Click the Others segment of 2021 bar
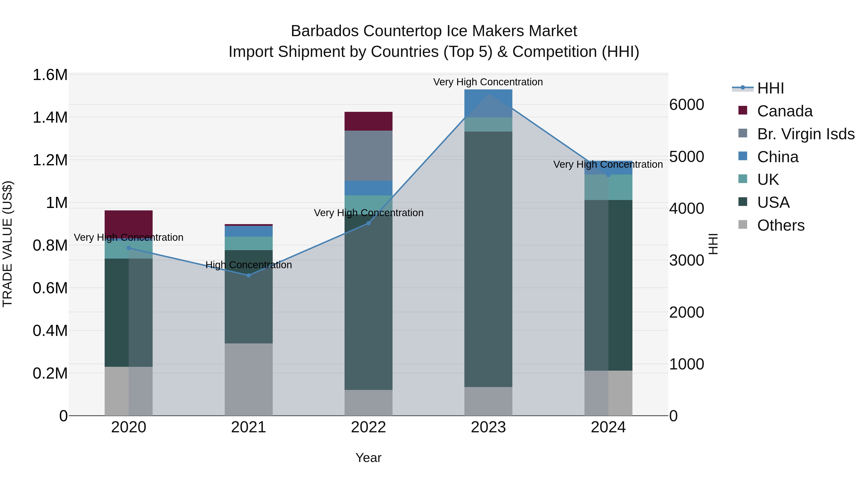 point(249,379)
